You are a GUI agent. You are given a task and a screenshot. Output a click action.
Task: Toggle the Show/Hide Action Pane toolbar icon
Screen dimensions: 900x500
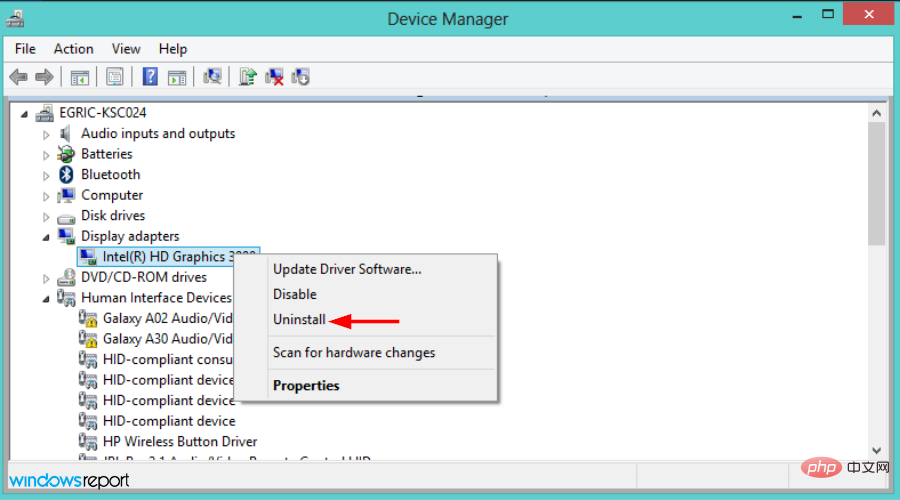tap(177, 77)
